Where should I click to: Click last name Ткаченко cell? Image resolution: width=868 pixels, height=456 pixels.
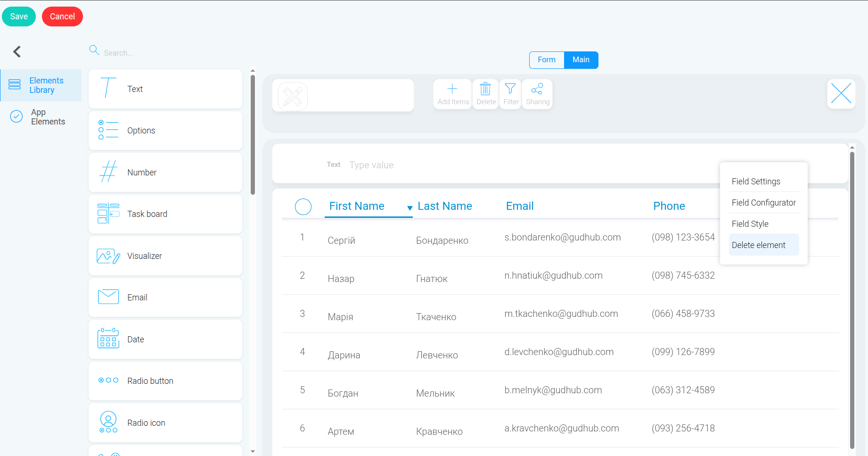(x=436, y=317)
